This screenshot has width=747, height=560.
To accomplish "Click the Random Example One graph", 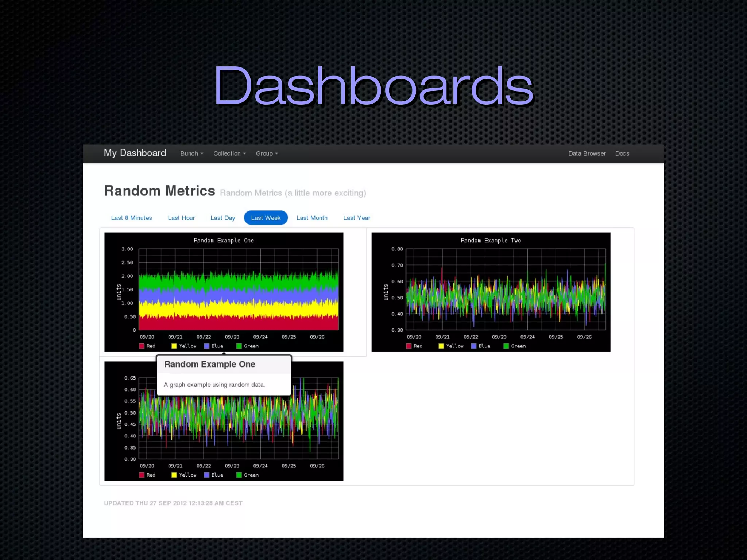I will tap(224, 292).
